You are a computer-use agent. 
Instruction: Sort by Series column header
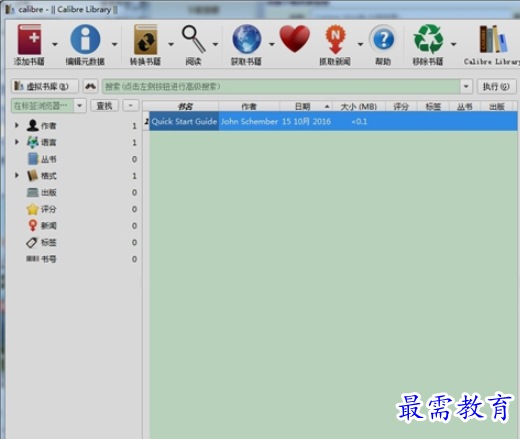[x=465, y=107]
